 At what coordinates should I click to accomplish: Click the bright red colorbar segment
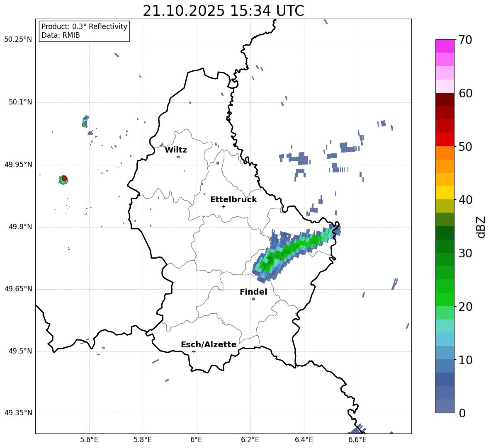click(445, 140)
